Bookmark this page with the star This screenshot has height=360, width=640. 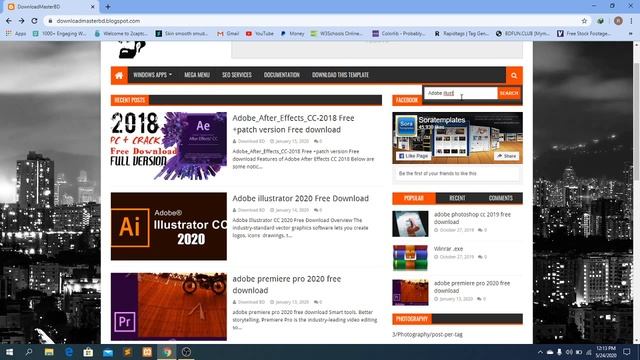click(x=584, y=21)
